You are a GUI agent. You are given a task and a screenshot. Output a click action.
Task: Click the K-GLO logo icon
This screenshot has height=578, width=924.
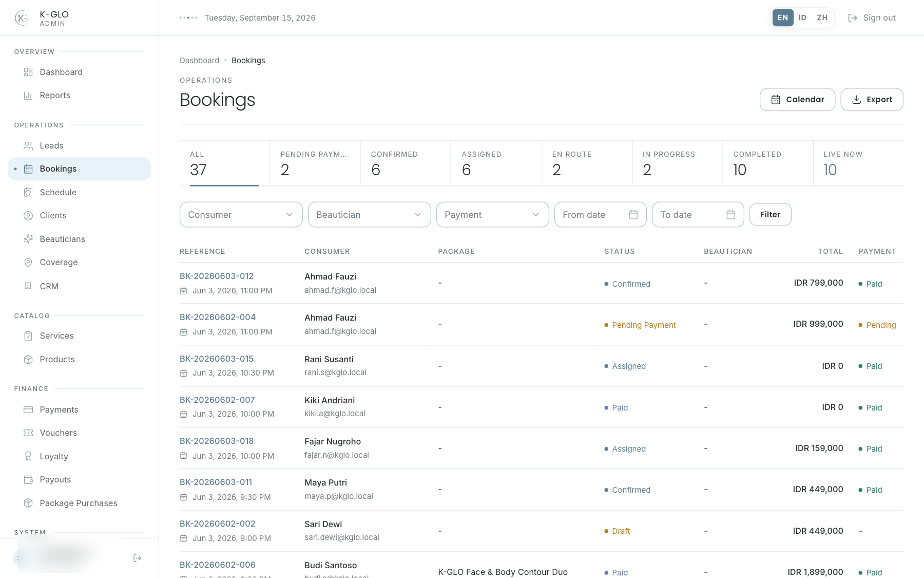tap(23, 18)
